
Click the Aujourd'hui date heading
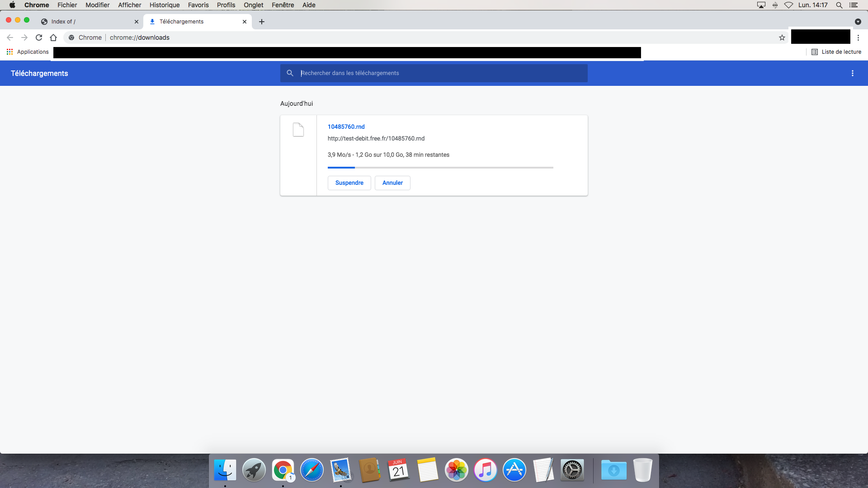[297, 103]
